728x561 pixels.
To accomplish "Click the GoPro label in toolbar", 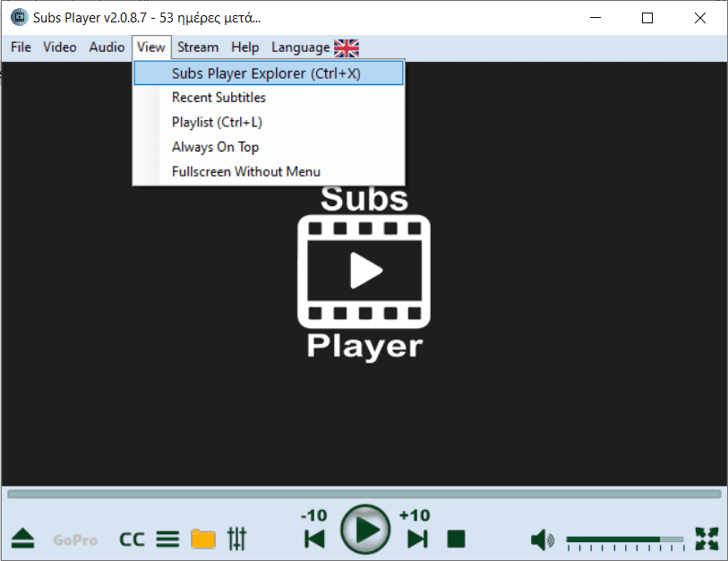I will click(75, 540).
